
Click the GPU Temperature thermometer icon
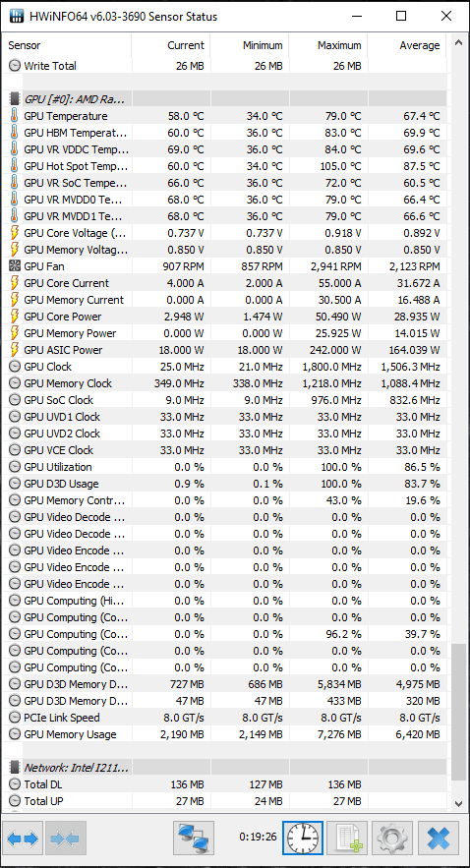pos(15,116)
